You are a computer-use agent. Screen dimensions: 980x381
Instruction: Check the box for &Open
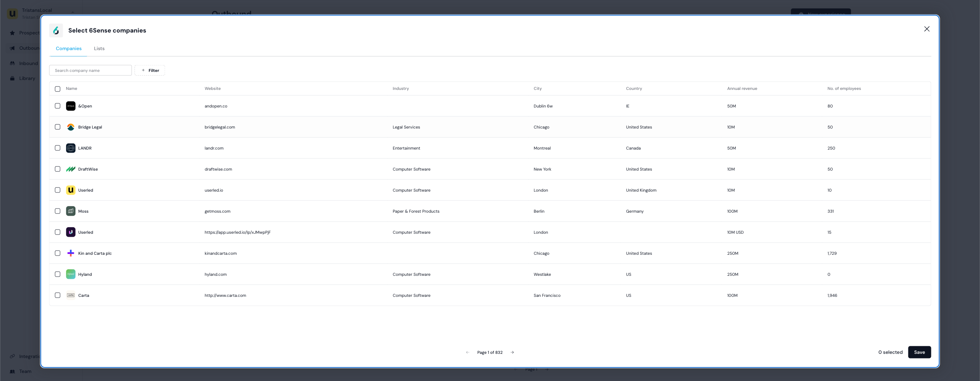(x=57, y=106)
